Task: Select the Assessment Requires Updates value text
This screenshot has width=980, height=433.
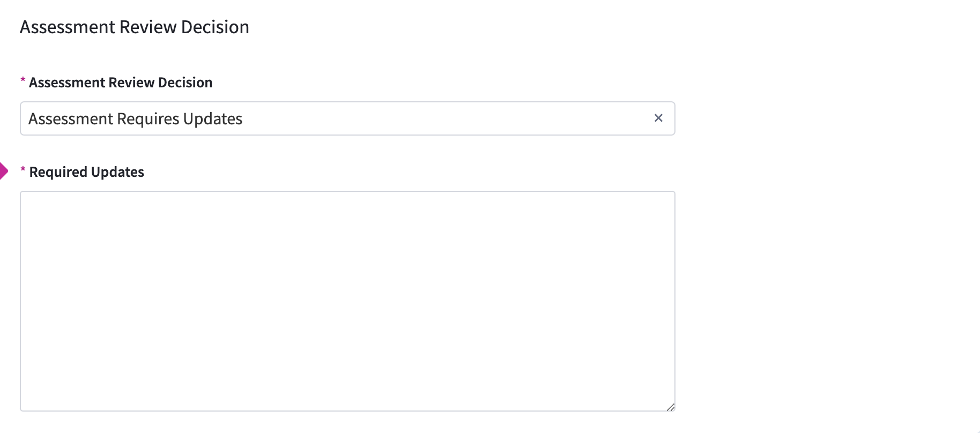Action: pos(135,118)
